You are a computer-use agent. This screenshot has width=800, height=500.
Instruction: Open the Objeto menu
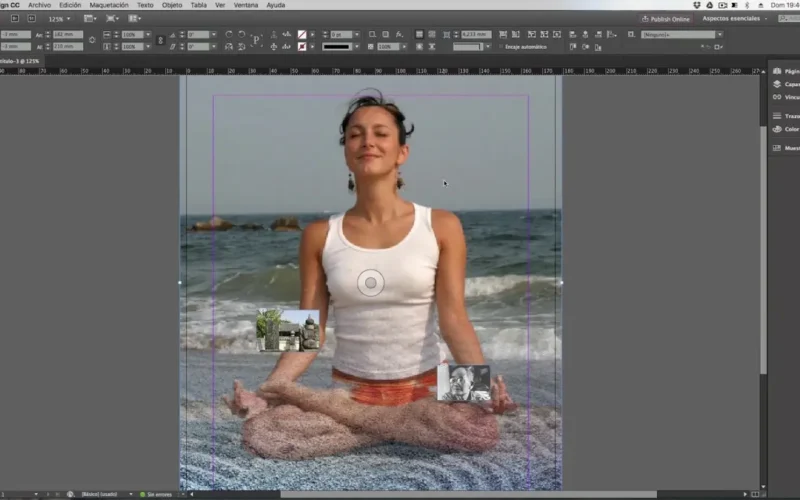(x=172, y=5)
